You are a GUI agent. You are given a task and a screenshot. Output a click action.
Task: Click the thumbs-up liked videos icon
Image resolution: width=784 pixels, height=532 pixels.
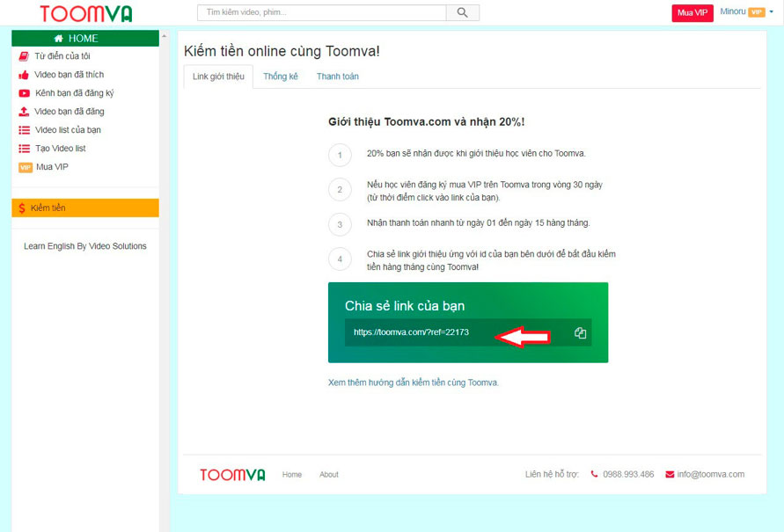[24, 75]
